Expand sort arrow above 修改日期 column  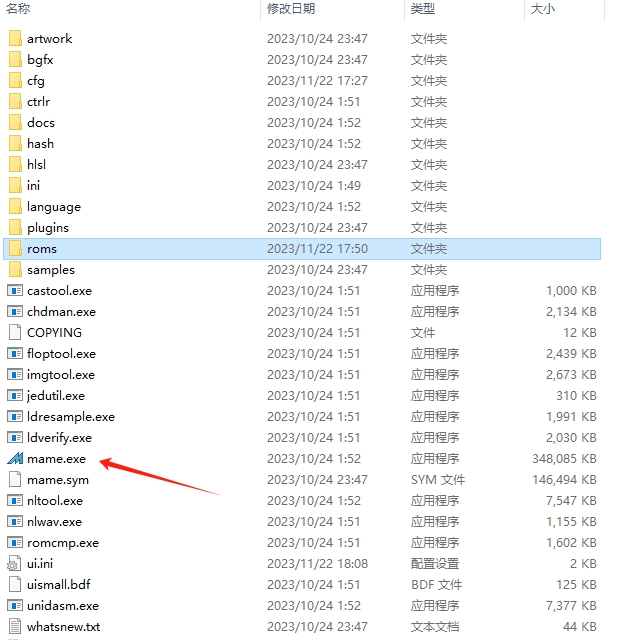(x=332, y=2)
